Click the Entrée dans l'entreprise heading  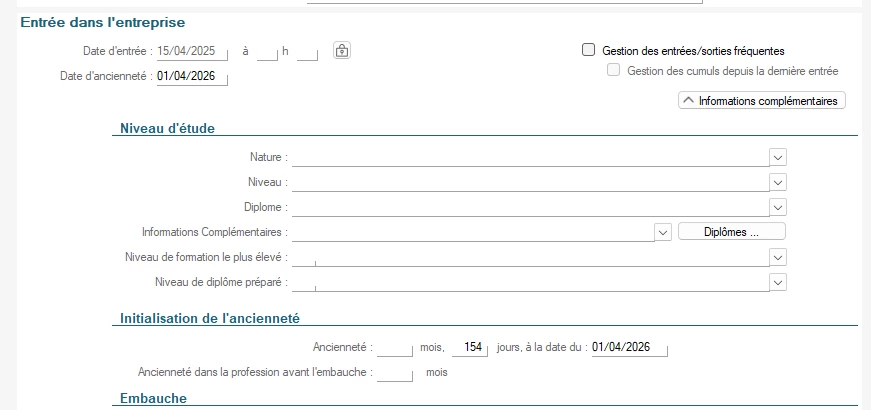coord(103,23)
